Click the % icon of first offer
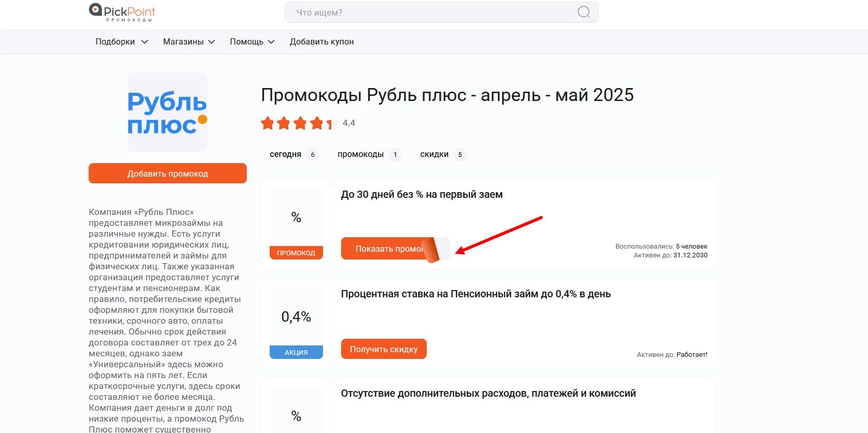 pos(296,217)
